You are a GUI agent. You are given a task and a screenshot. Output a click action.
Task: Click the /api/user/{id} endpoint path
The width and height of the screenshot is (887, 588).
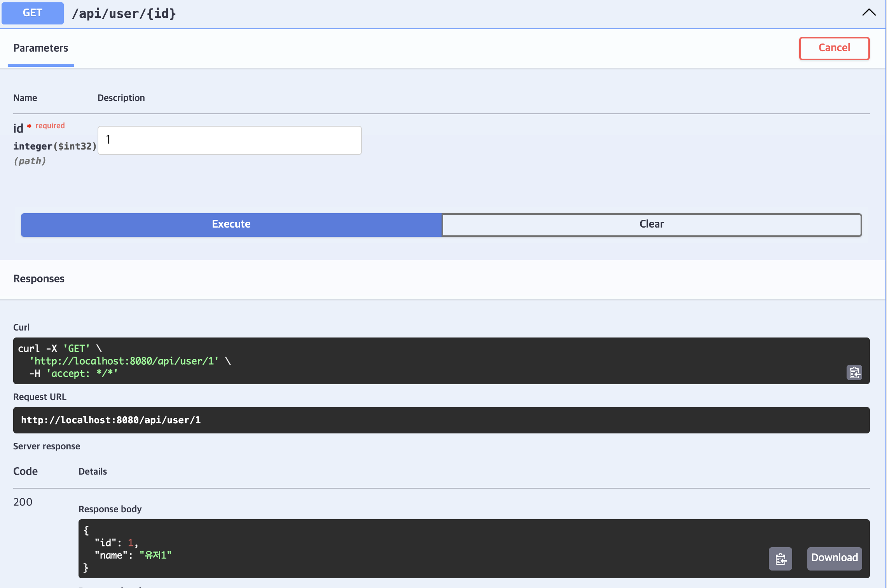[x=124, y=14]
